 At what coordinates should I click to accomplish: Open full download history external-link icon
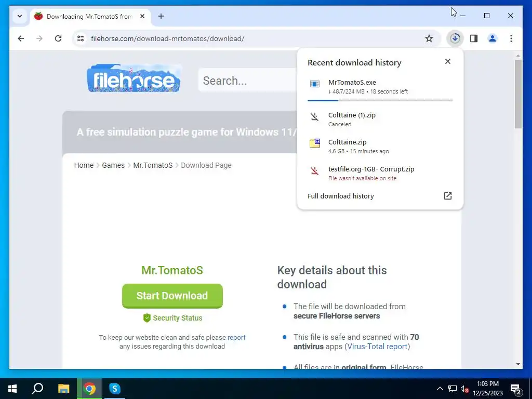448,196
